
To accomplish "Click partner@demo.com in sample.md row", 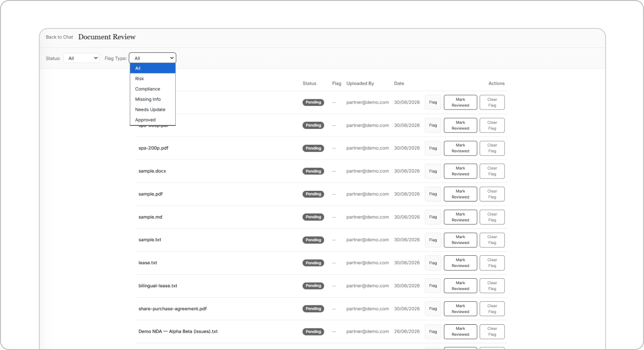I will (x=368, y=217).
